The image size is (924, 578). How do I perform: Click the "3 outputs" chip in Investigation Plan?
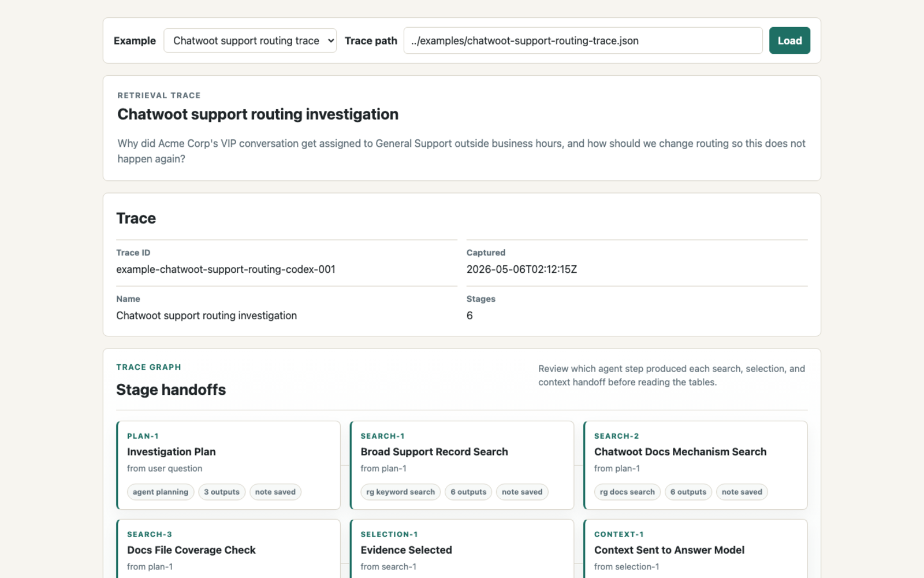click(x=222, y=492)
